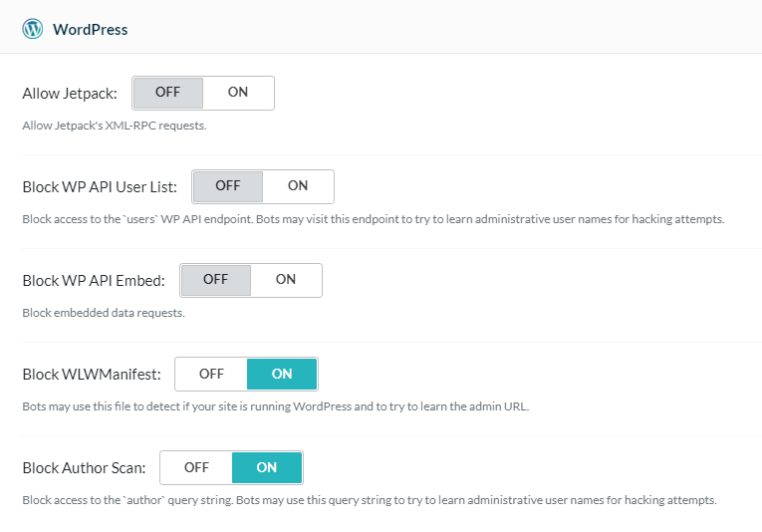
Task: Click the 'Block Author Scan:' label
Action: 84,468
